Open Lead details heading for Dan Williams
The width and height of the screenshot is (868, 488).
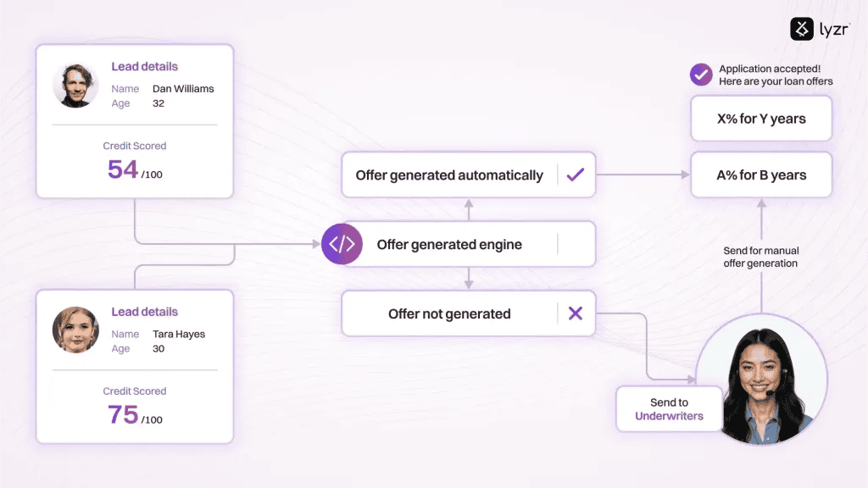pyautogui.click(x=144, y=66)
